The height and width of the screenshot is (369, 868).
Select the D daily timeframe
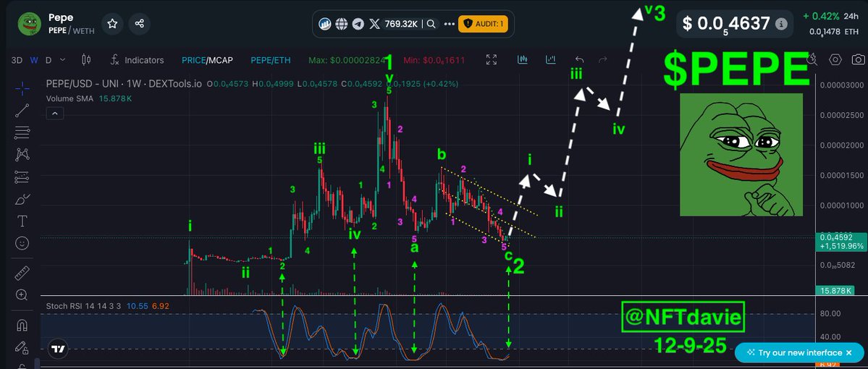49,60
